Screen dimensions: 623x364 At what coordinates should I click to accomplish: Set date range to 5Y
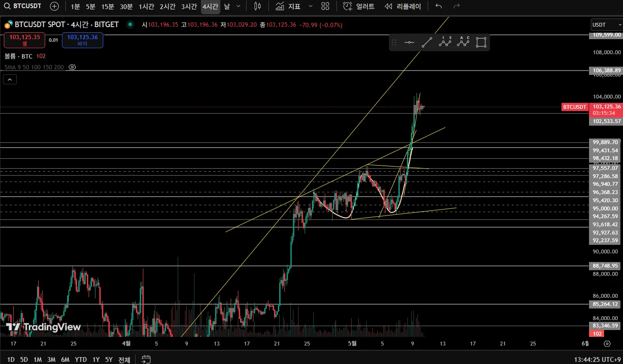pyautogui.click(x=109, y=359)
